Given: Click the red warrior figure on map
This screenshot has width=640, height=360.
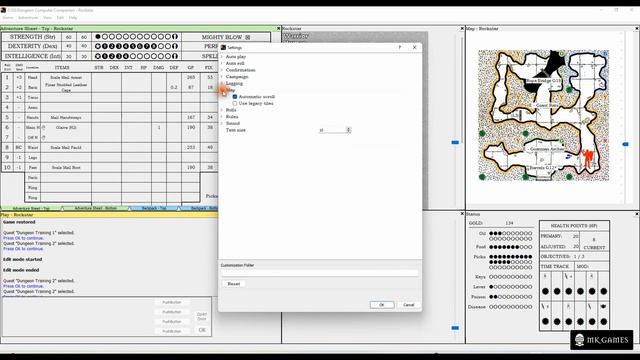Looking at the screenshot, I should coord(587,158).
